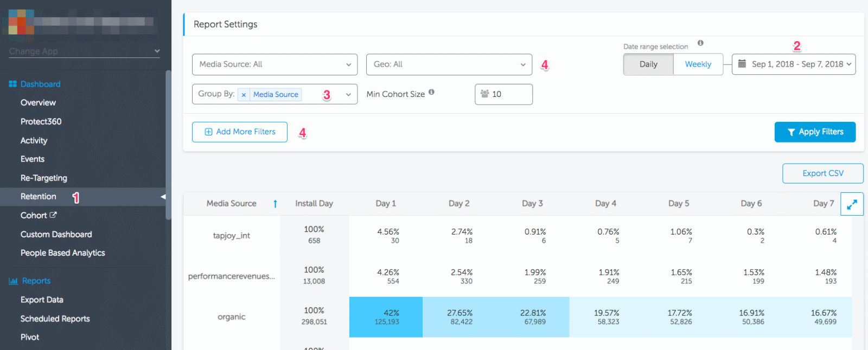The width and height of the screenshot is (868, 350).
Task: Click the Reports chart icon in sidebar
Action: click(x=13, y=281)
